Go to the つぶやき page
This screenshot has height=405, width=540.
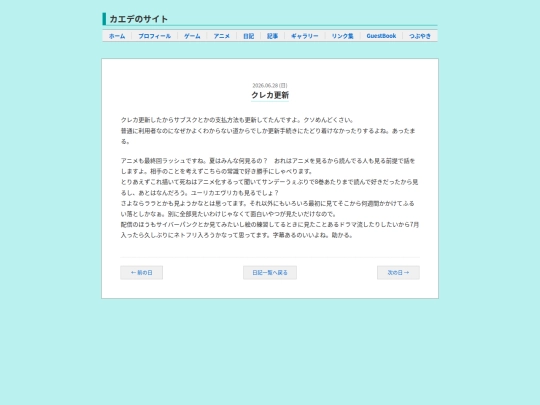click(420, 36)
